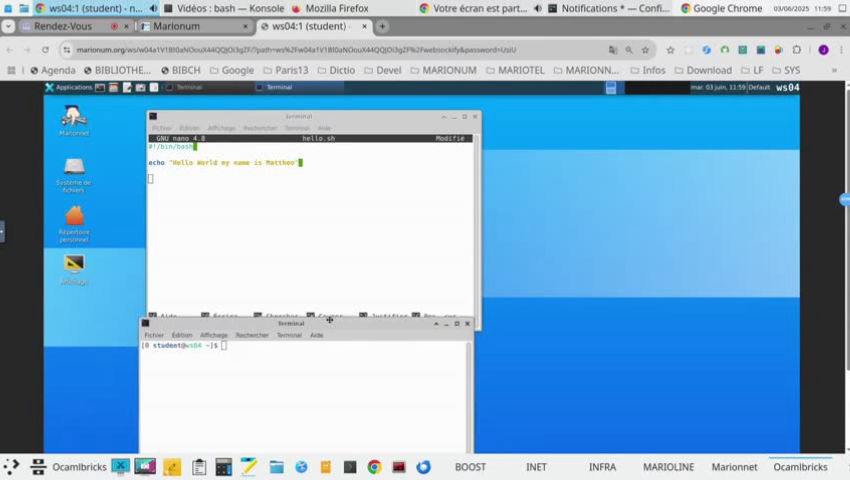Screen dimensions: 850x480
Task: Open the Système de fichiers desktop icon
Action: 74,175
